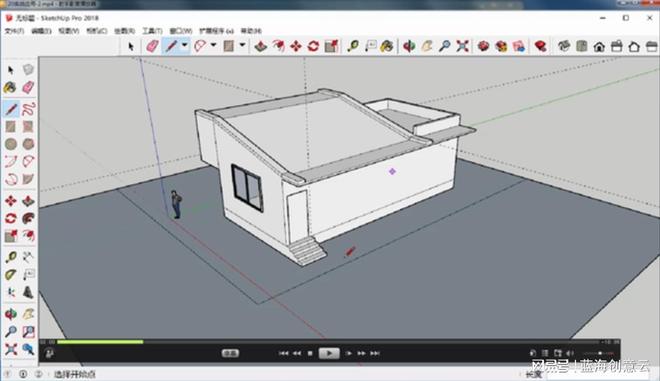Click the green video progress bar
660x381 pixels.
coord(100,342)
